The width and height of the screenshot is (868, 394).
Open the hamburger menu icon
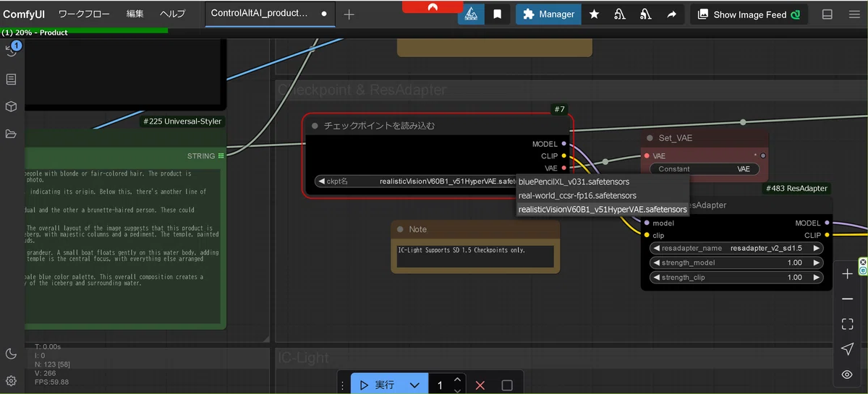[x=854, y=14]
